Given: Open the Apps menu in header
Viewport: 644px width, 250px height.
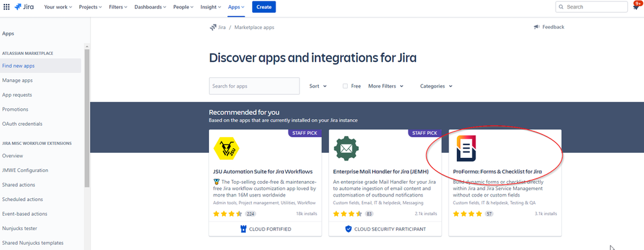Looking at the screenshot, I should 236,7.
